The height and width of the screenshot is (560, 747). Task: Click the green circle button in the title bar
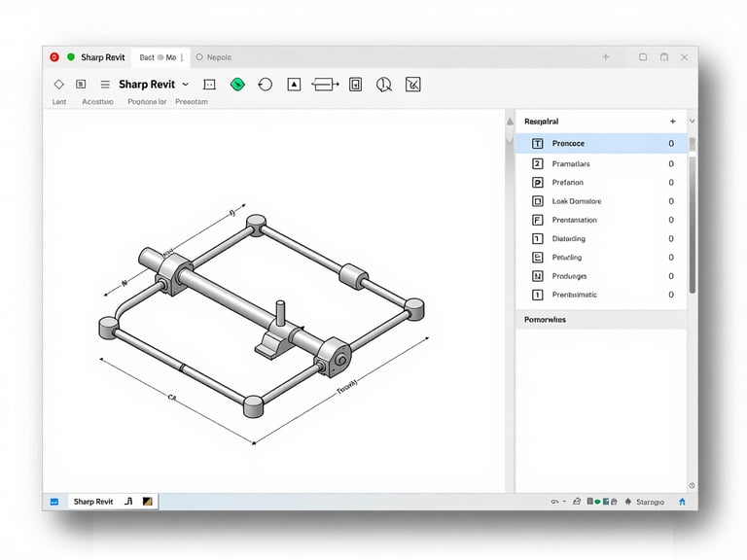(71, 56)
